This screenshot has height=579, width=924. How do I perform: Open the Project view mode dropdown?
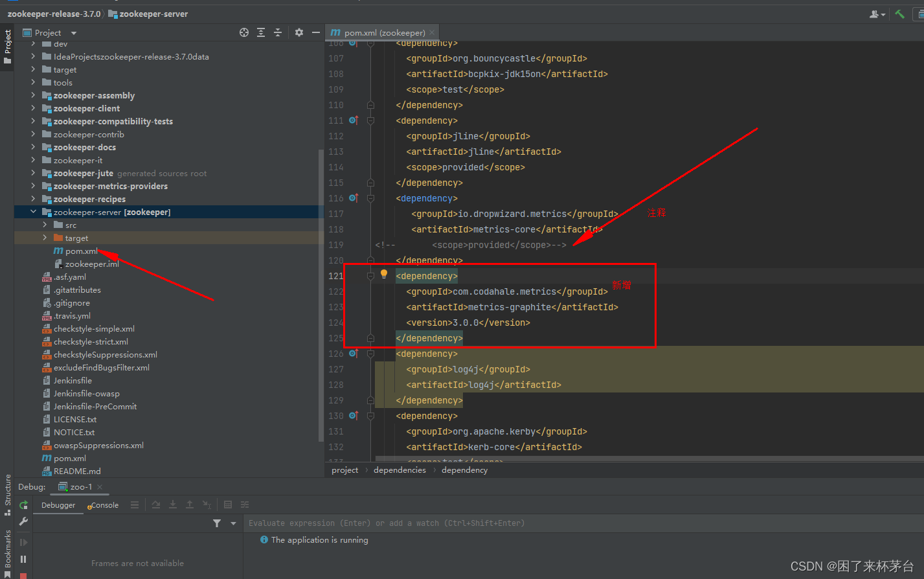73,33
